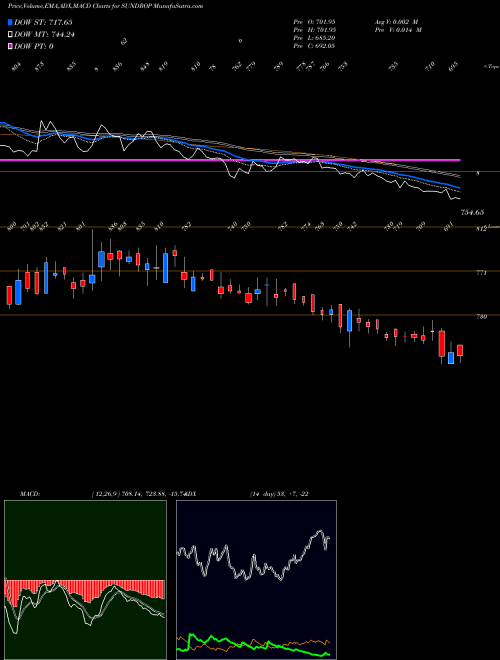The width and height of the screenshot is (500, 660).
Task: Click the last red candlestick on the right
Action: (460, 350)
